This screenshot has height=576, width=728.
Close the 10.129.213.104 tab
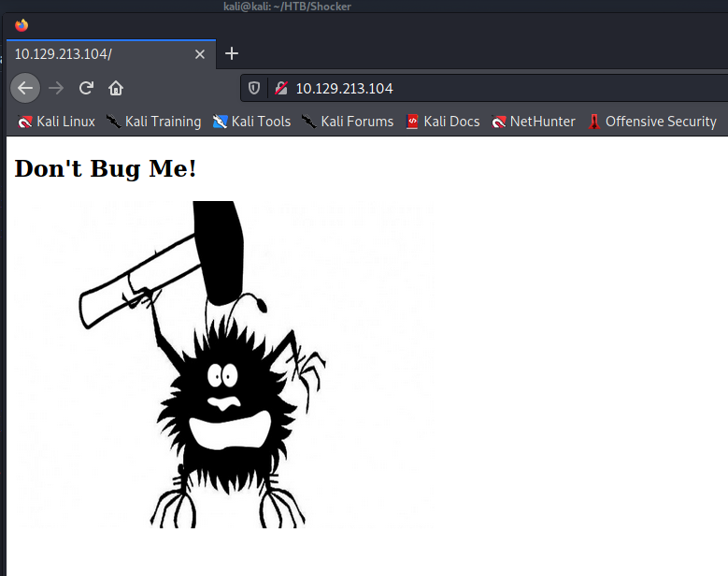(x=199, y=54)
